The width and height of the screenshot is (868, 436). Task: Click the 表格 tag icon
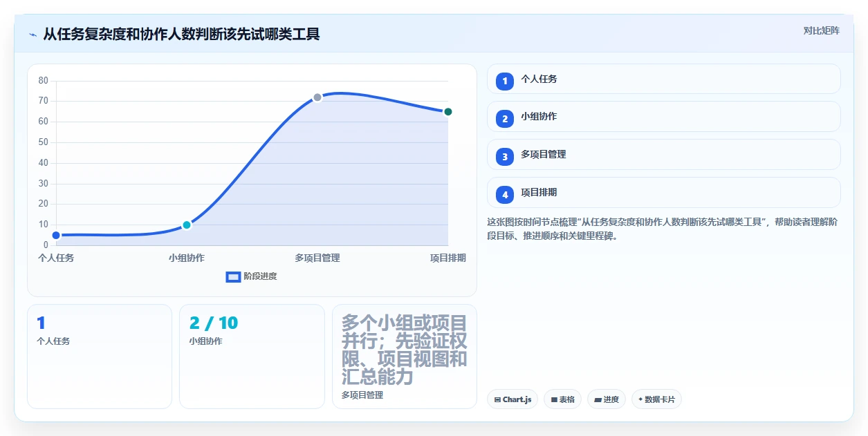click(554, 399)
